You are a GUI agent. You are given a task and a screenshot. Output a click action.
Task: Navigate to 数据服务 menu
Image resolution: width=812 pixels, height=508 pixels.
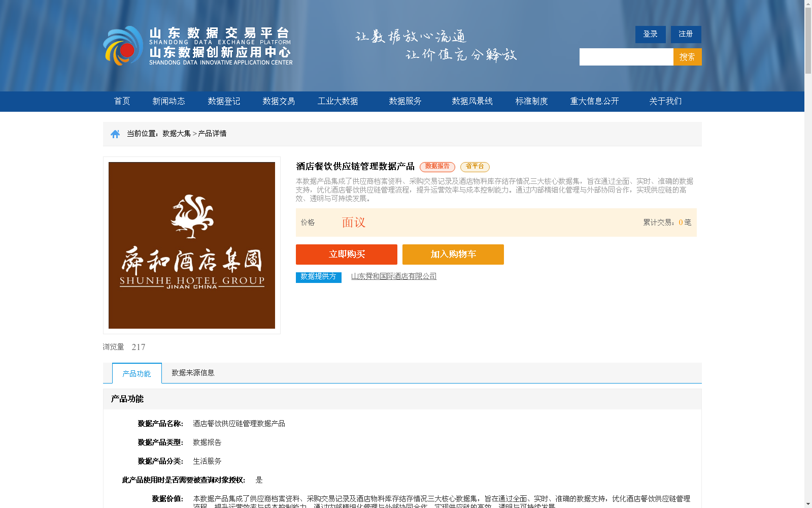coord(405,101)
